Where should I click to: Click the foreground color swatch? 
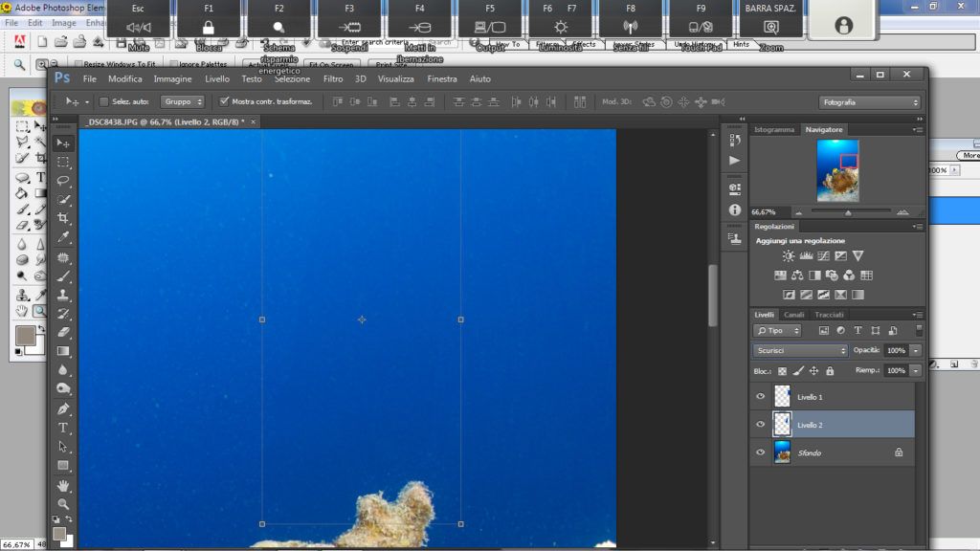click(59, 534)
